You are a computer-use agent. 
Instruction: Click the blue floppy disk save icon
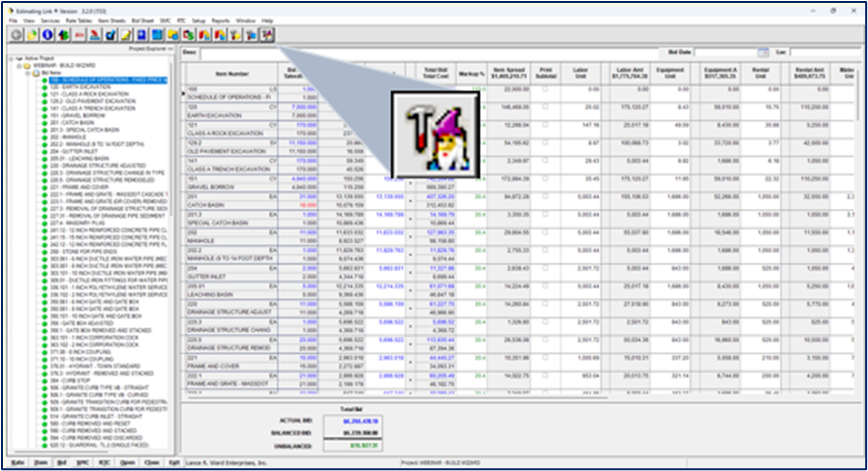click(142, 34)
